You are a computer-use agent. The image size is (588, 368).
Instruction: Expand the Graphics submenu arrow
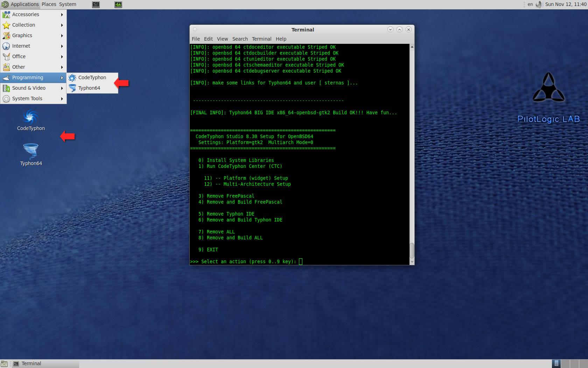(62, 36)
